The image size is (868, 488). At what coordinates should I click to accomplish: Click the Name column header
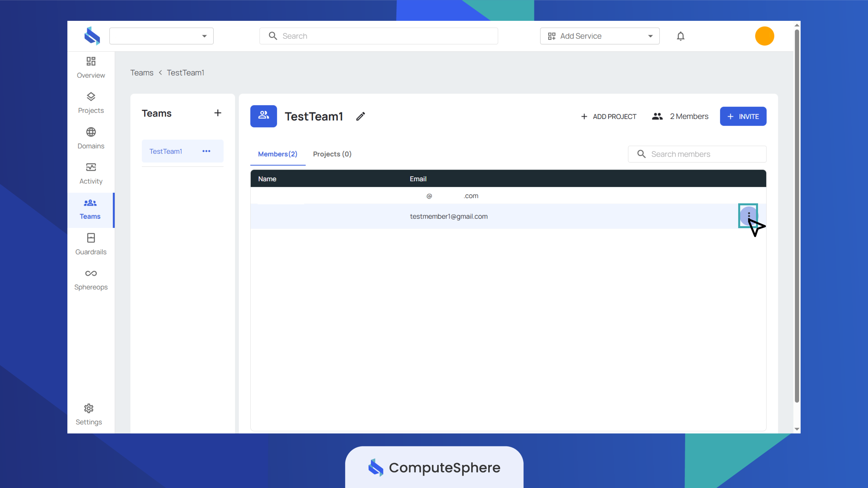pyautogui.click(x=267, y=179)
